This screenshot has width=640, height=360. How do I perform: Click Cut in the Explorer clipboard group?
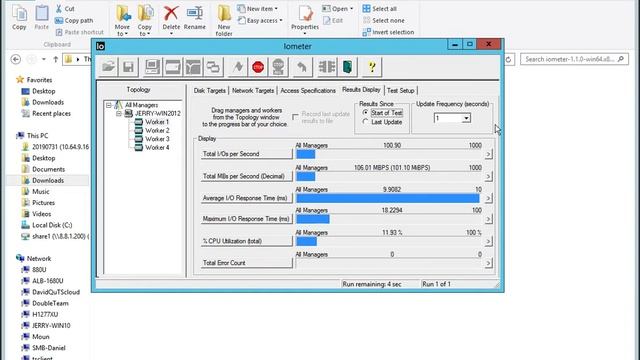65,9
